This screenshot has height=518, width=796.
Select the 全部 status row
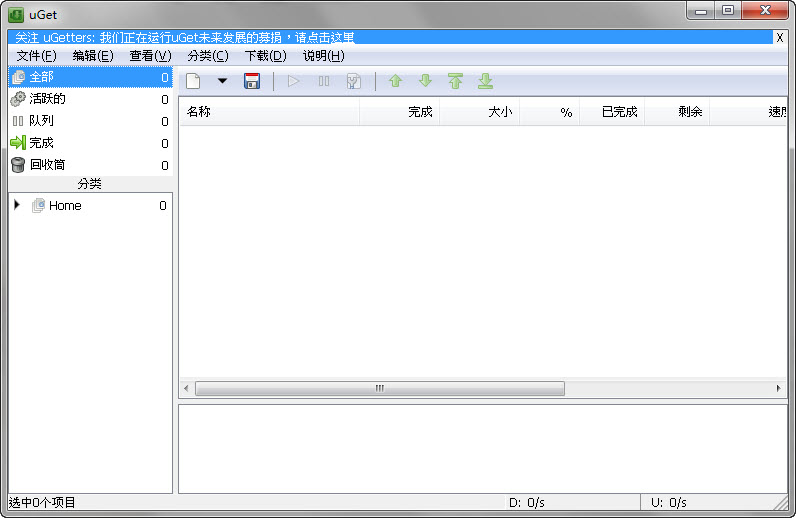pyautogui.click(x=90, y=77)
